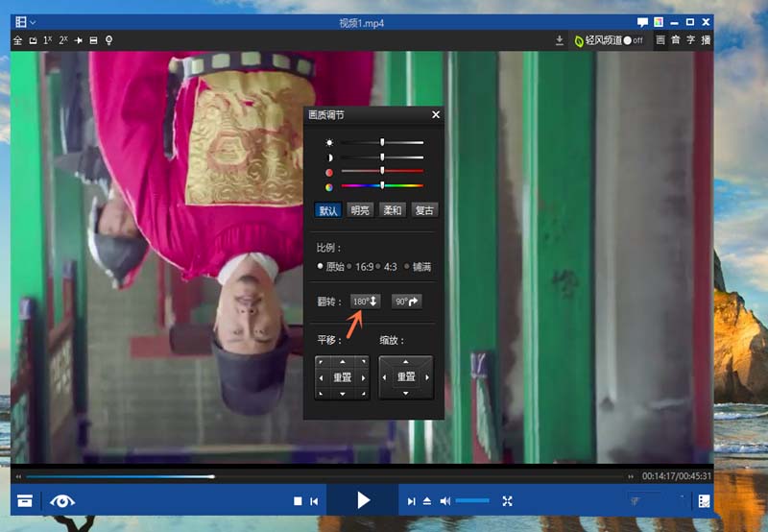The height and width of the screenshot is (532, 768).
Task: Open the 音 audio settings tab
Action: pyautogui.click(x=676, y=40)
